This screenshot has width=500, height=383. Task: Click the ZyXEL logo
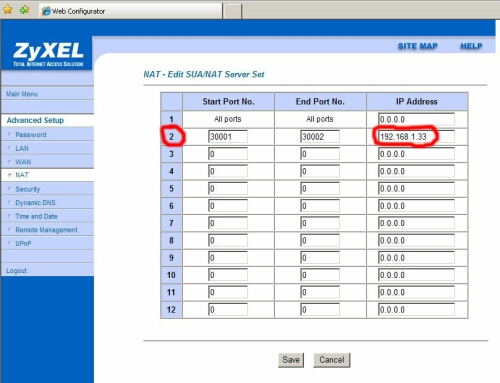point(48,54)
